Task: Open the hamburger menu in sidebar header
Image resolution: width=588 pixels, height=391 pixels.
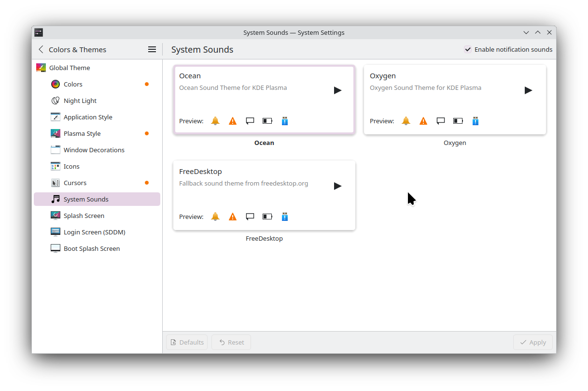Action: pyautogui.click(x=152, y=49)
